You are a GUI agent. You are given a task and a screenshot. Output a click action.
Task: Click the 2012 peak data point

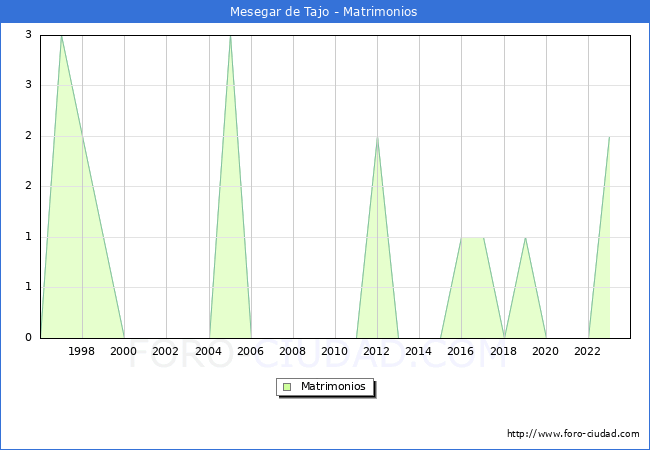(377, 137)
